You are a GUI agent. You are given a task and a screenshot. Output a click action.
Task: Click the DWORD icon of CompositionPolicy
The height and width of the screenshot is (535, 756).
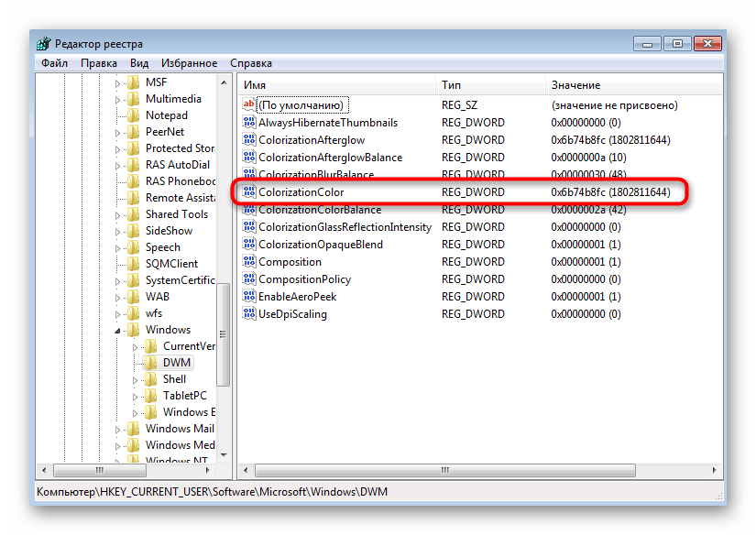pyautogui.click(x=248, y=279)
